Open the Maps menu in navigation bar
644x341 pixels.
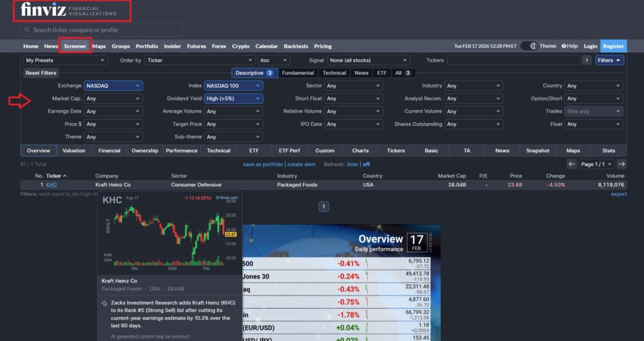(x=99, y=46)
